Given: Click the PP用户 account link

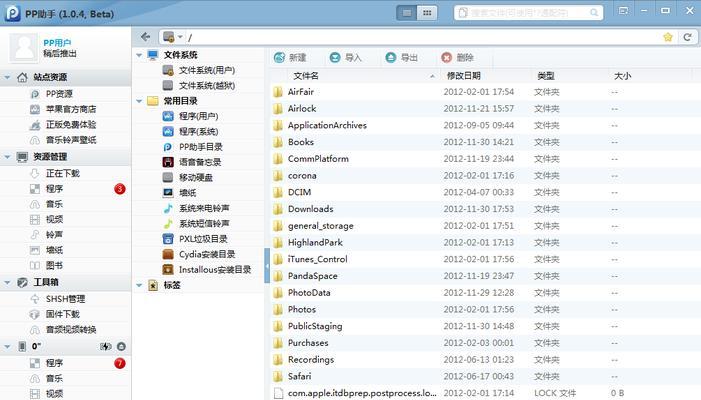Looking at the screenshot, I should pos(57,43).
